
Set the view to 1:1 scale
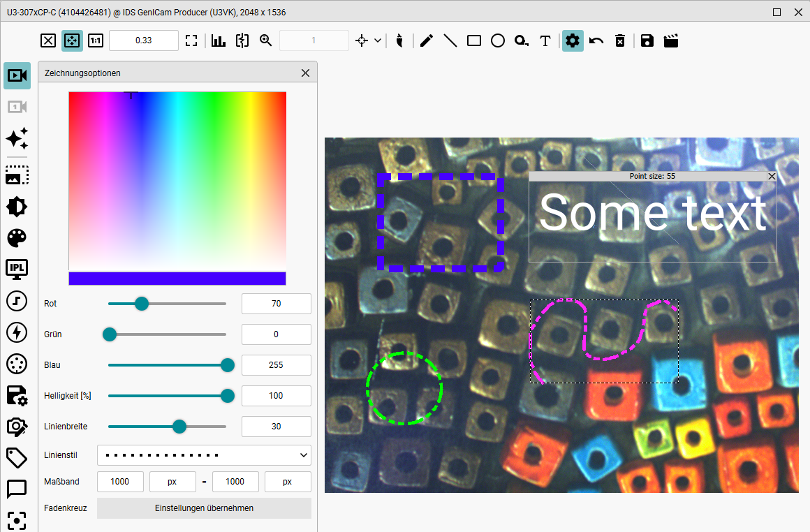(x=96, y=40)
